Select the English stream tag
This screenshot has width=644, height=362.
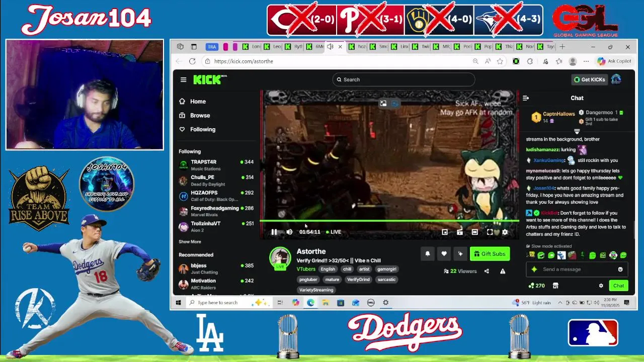coord(328,269)
